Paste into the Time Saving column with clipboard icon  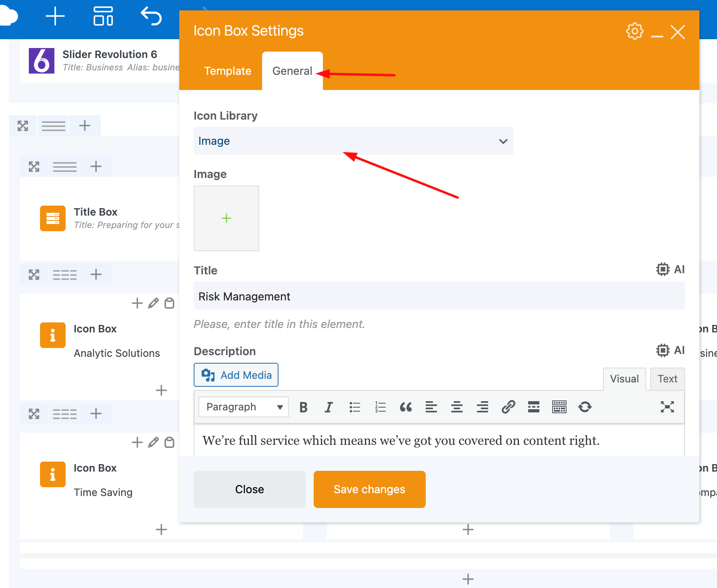point(170,442)
